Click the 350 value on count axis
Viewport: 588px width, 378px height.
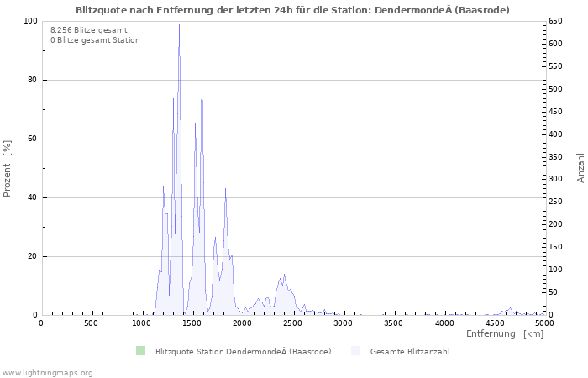[556, 157]
